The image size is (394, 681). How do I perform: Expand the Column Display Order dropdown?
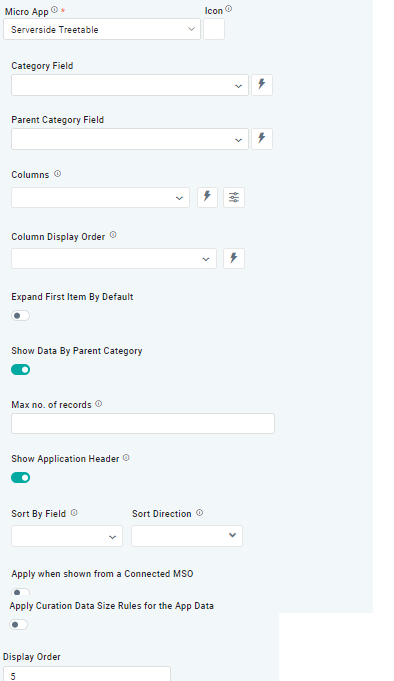[114, 258]
